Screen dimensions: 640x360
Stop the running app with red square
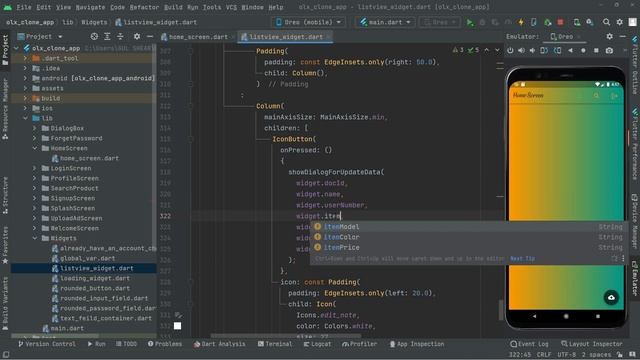(x=560, y=22)
